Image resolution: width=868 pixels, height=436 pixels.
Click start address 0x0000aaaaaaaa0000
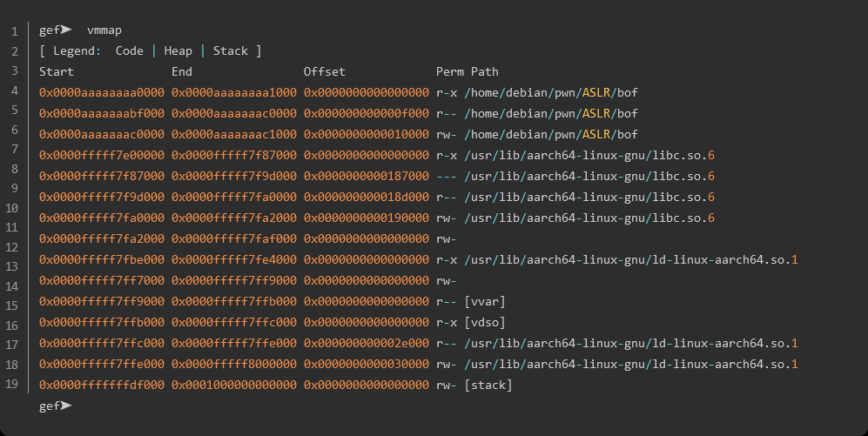102,92
